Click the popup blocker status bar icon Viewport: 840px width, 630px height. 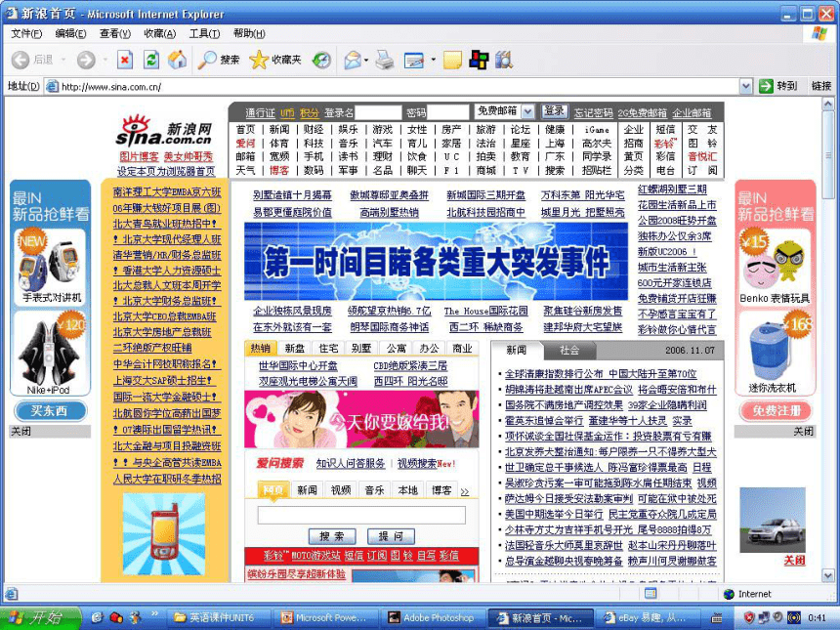point(651,593)
